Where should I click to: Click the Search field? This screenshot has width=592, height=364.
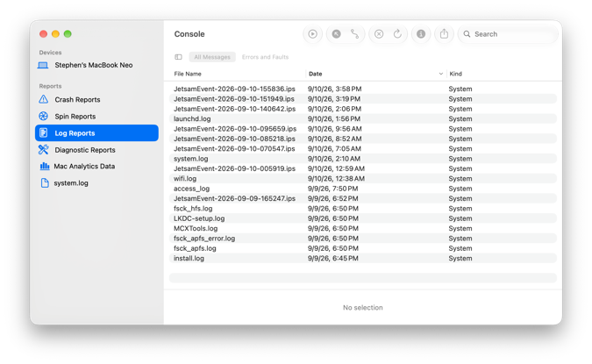pyautogui.click(x=508, y=34)
